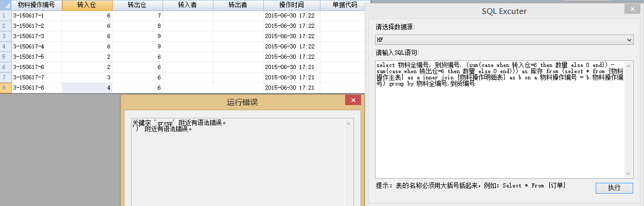
Task: Click the hint text starting with 提示
Action: 471,185
